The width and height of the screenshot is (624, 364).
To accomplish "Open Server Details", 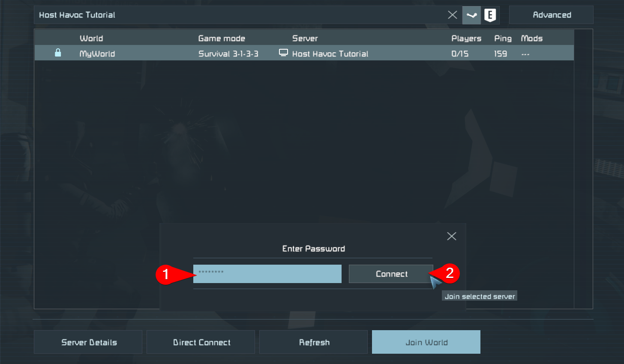I will pyautogui.click(x=88, y=342).
